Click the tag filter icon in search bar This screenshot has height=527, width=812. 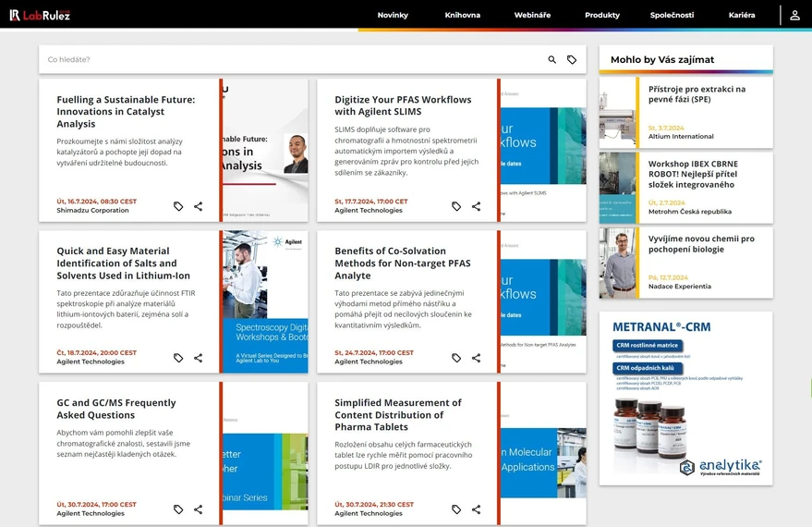click(x=572, y=60)
